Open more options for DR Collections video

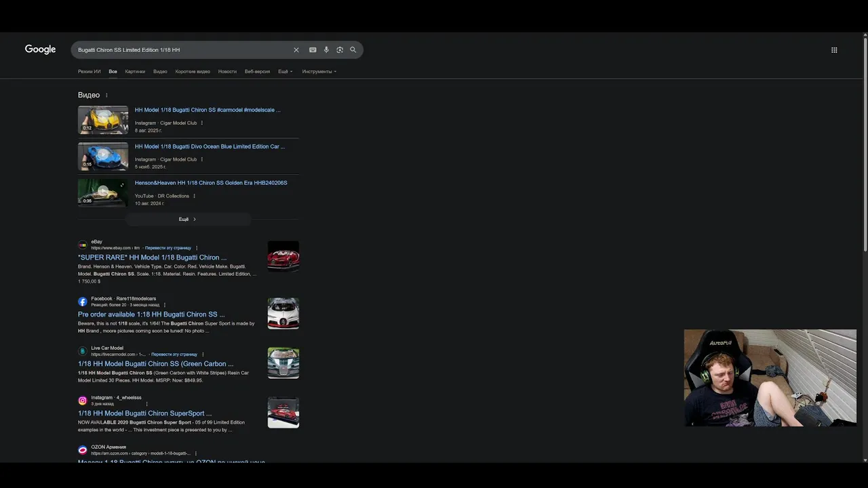point(195,197)
